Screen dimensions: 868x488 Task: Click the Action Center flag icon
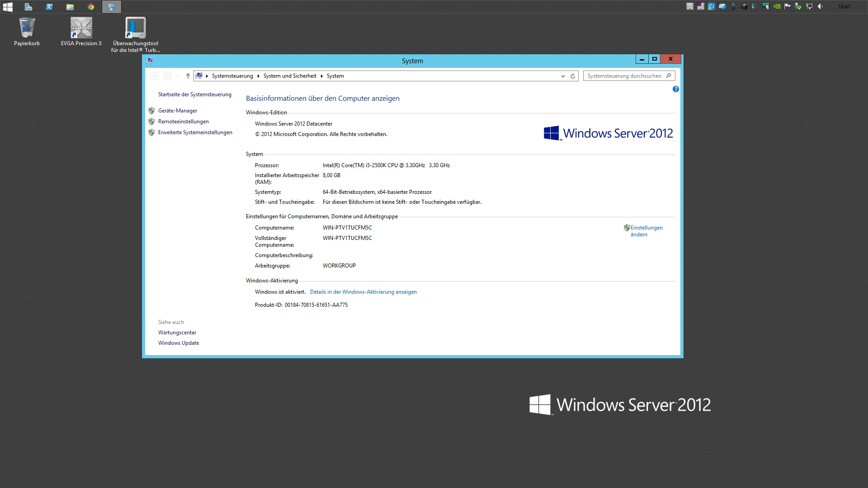(x=788, y=6)
